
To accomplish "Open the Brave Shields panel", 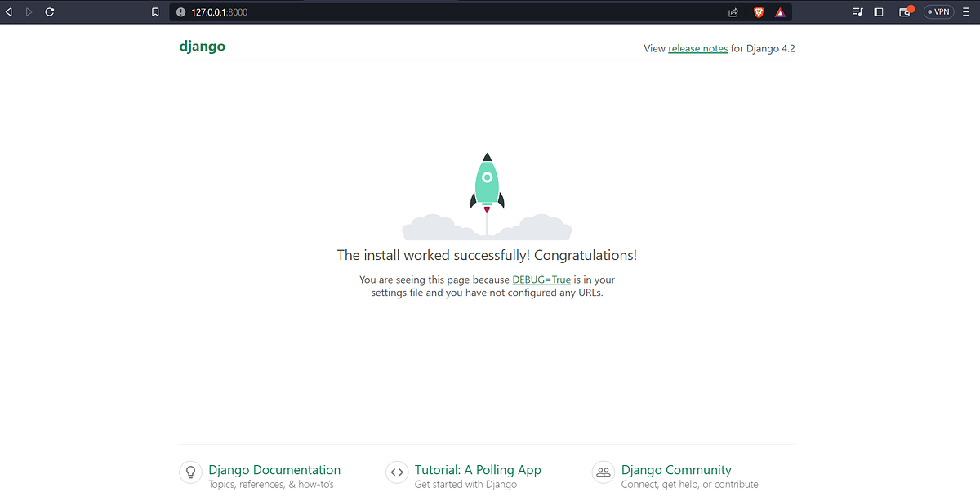I will click(x=758, y=11).
